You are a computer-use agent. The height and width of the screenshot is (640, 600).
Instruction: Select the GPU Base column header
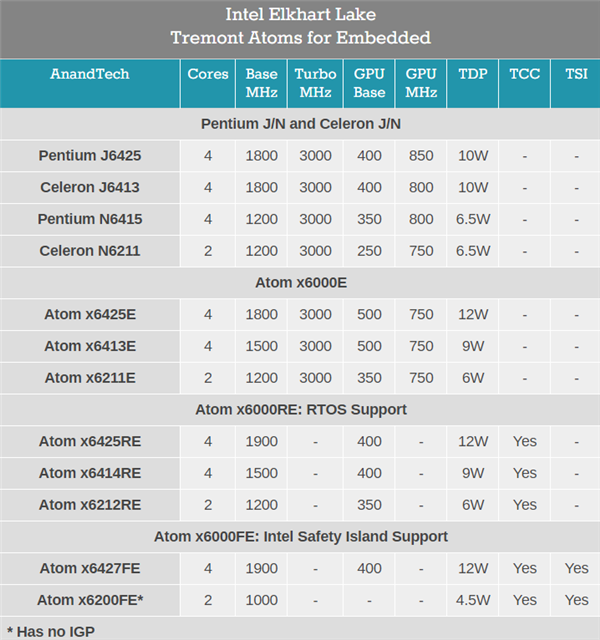coord(369,83)
